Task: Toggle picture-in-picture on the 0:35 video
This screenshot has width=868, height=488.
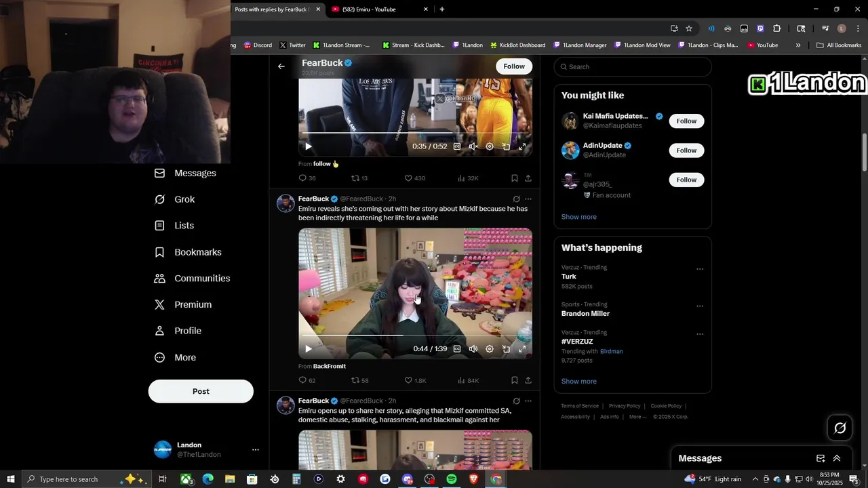Action: [506, 146]
